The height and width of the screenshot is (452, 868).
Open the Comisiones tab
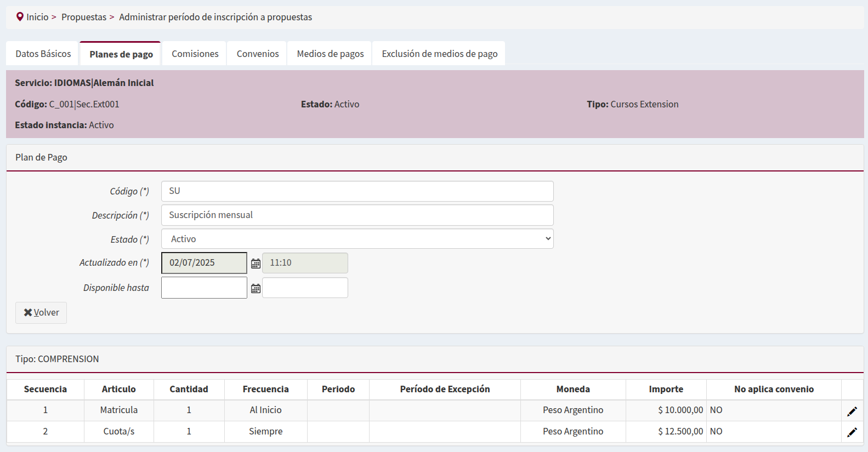195,54
